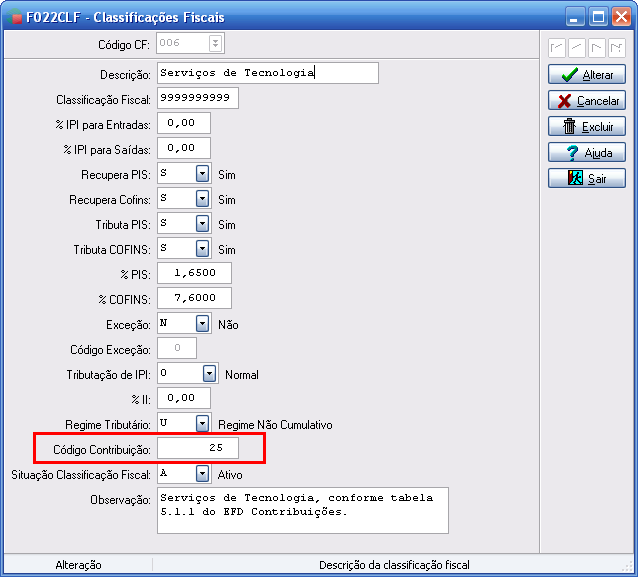Minimize the F022CLF window

point(575,17)
